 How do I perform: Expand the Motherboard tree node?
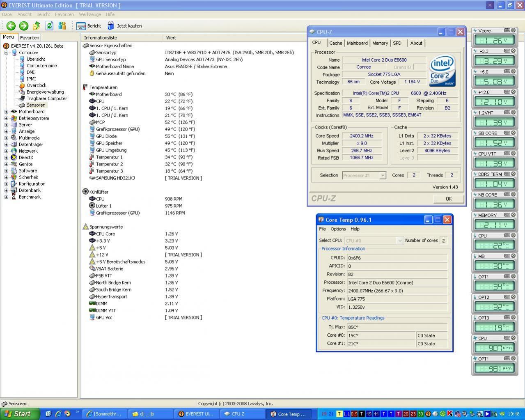click(x=6, y=112)
